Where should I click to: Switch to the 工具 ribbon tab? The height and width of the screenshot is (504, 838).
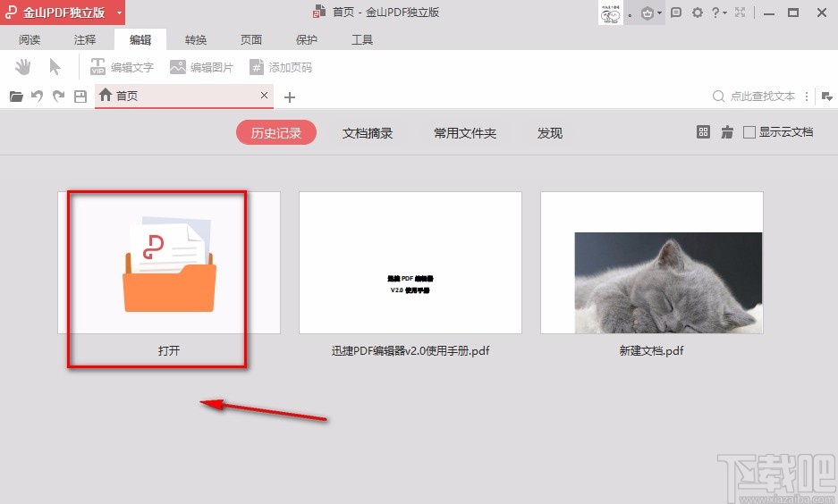362,39
